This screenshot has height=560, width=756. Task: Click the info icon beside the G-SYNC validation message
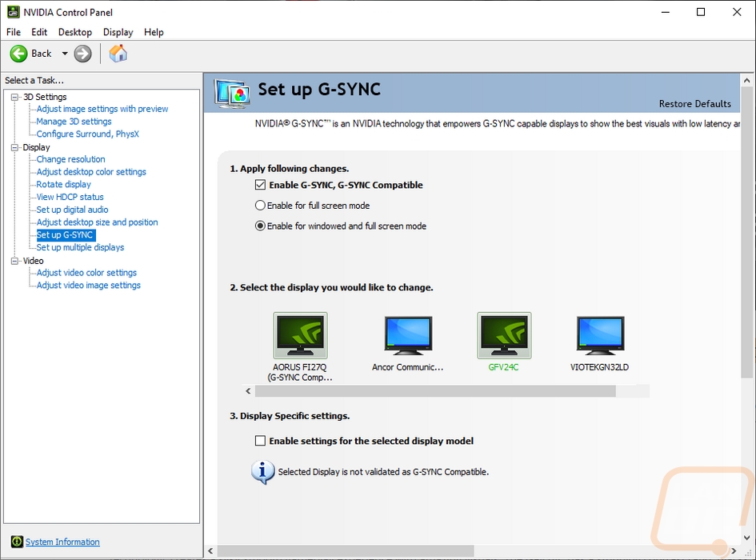262,472
